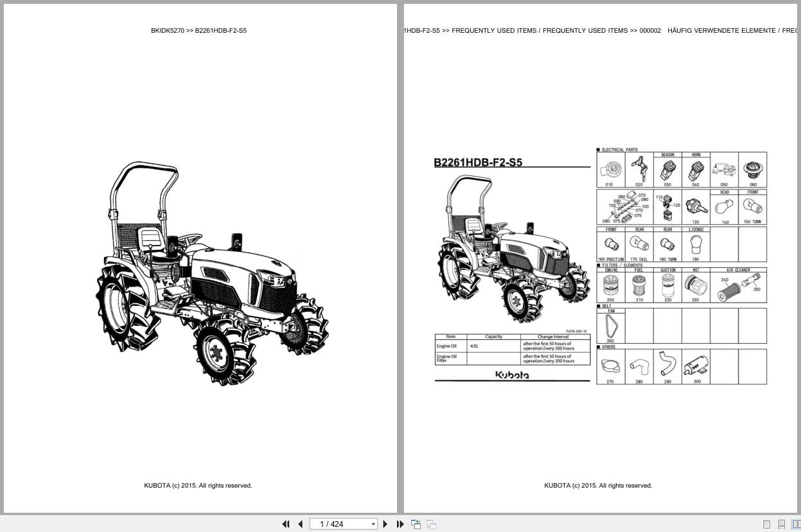Click the Change Interval column header

554,337
